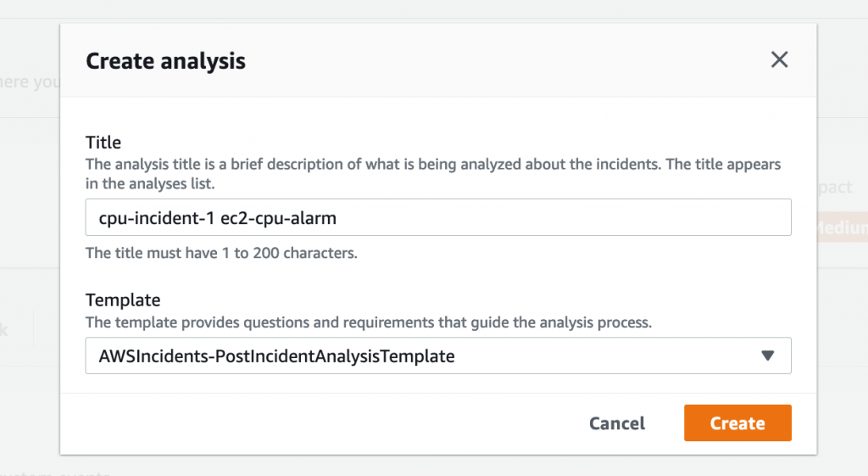Click the template description help text
The height and width of the screenshot is (476, 868).
click(368, 322)
